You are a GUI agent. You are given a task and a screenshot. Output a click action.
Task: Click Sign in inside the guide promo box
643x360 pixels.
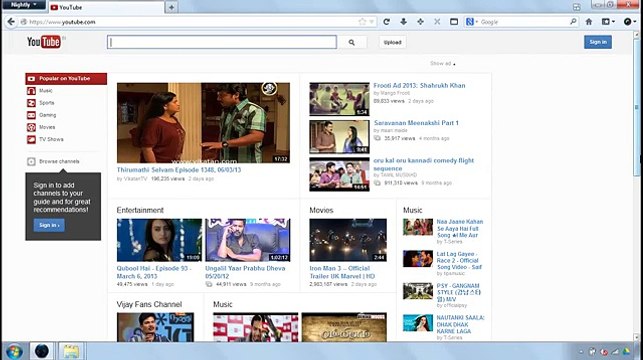[x=49, y=225]
